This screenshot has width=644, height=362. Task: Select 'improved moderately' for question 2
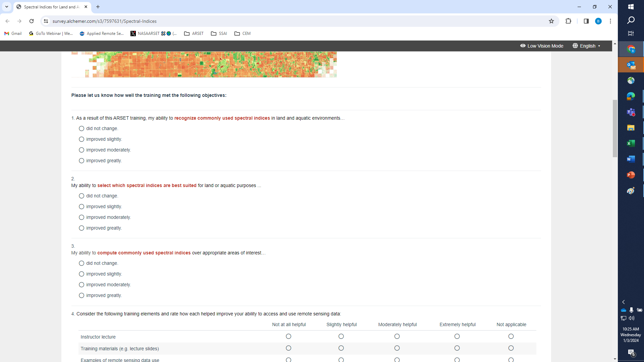point(82,218)
